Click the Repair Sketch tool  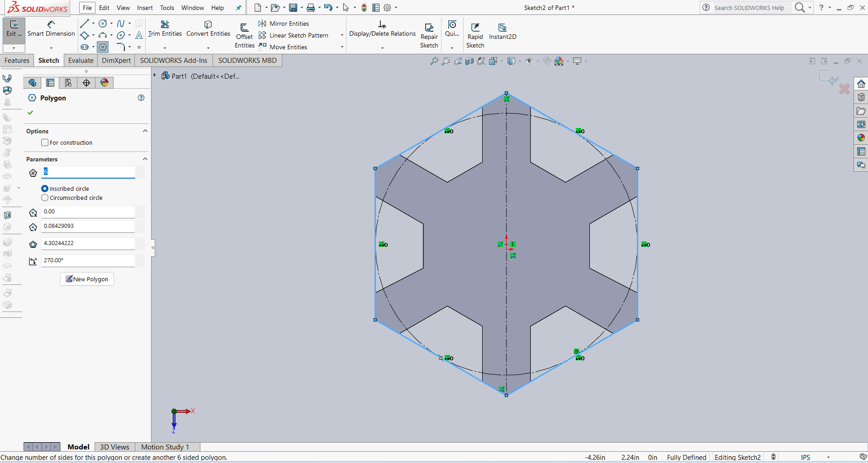click(x=429, y=35)
